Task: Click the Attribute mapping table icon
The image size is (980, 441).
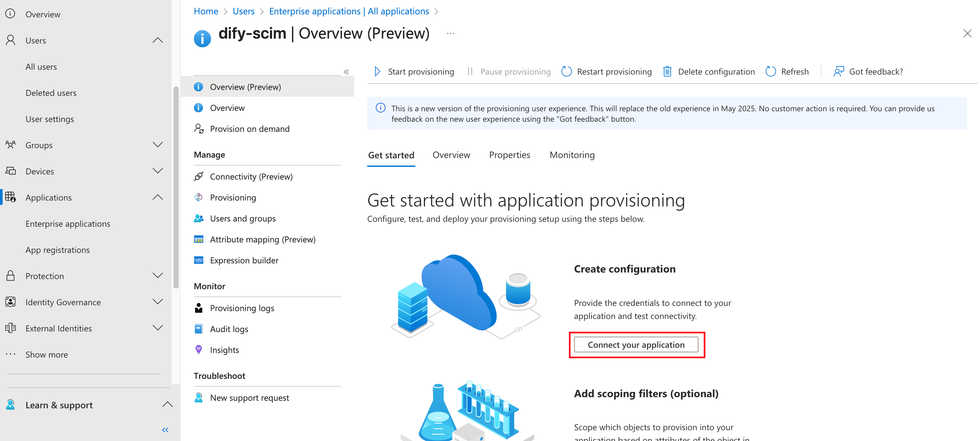Action: pyautogui.click(x=199, y=239)
